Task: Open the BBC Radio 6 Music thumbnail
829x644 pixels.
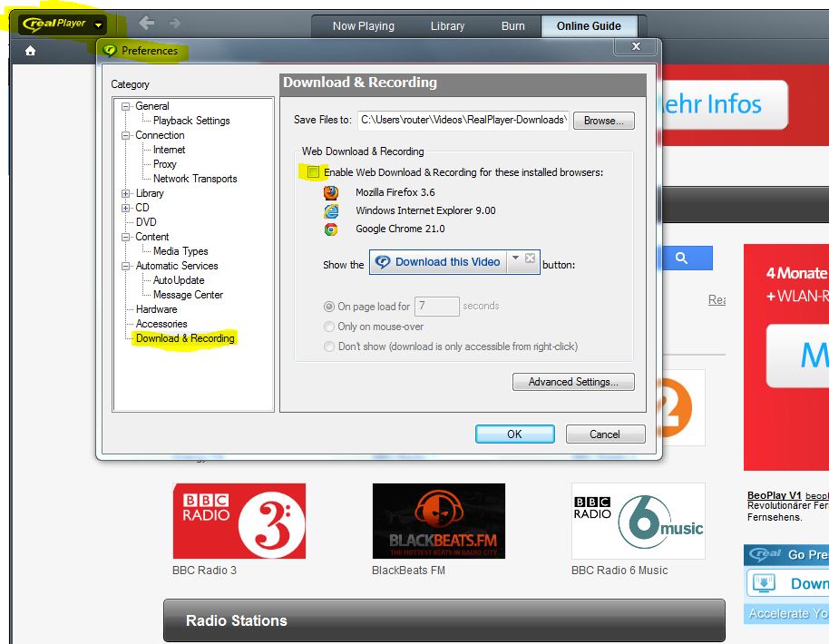Action: [639, 521]
